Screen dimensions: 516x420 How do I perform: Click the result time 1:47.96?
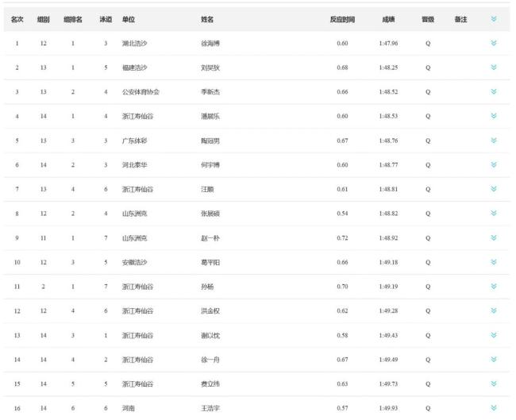[x=388, y=43]
